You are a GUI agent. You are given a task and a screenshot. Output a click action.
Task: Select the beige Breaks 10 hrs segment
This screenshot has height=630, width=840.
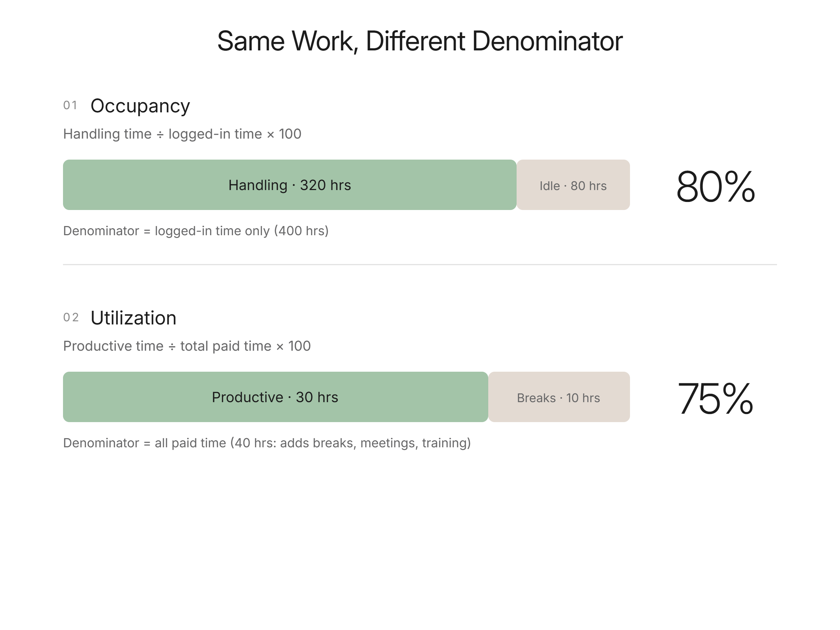pos(559,397)
